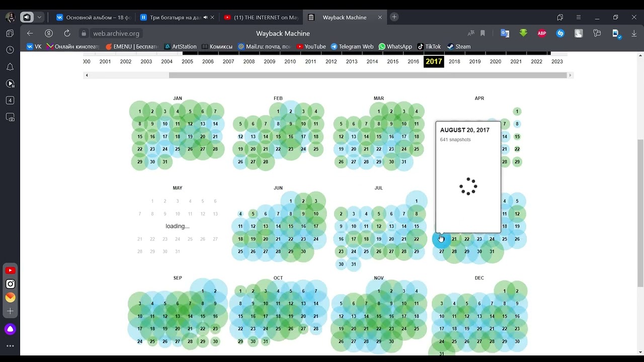
Task: Open the Mail.ru bookmark
Action: point(265,46)
